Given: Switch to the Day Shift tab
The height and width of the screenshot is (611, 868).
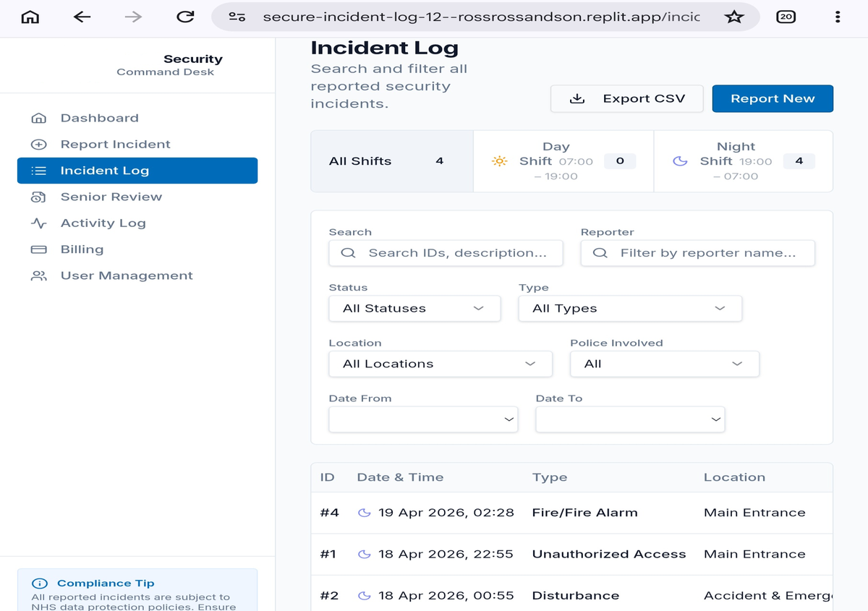Looking at the screenshot, I should coord(563,161).
